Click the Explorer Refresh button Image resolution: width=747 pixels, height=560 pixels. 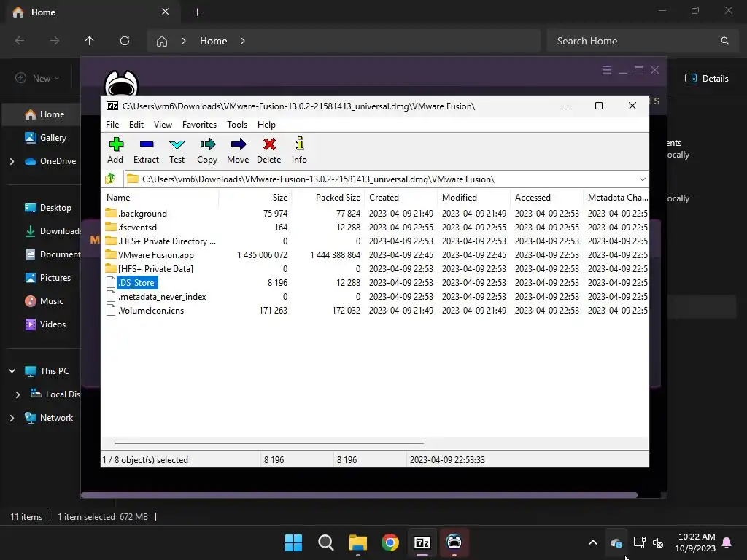click(x=124, y=41)
